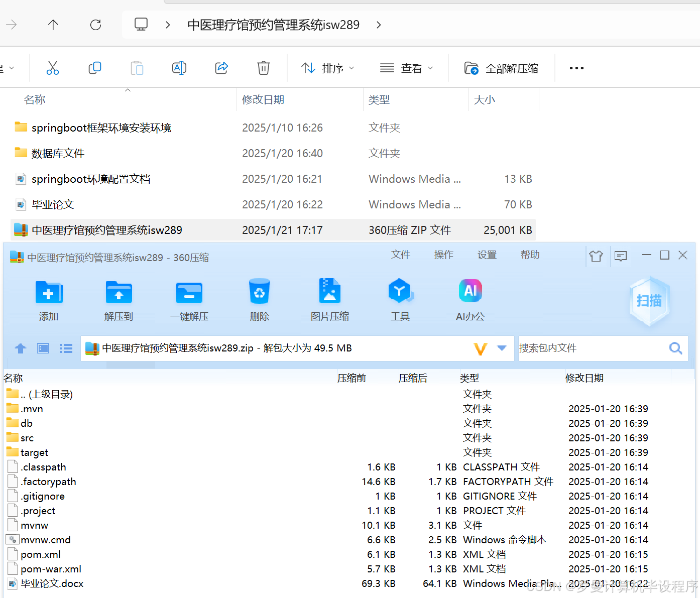Open the 文件 menu in 360压缩
700x598 pixels.
point(401,255)
